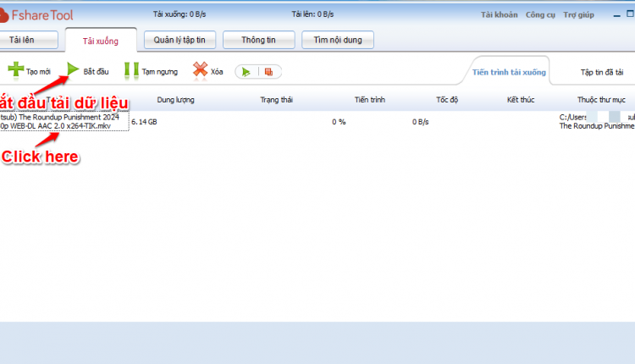Screen dimensions: 635x364
Task: Click the Fshare Tool logo
Action: point(37,15)
